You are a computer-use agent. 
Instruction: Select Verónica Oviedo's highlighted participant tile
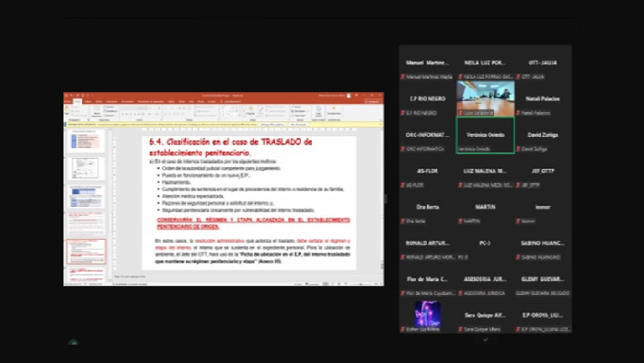click(x=486, y=135)
